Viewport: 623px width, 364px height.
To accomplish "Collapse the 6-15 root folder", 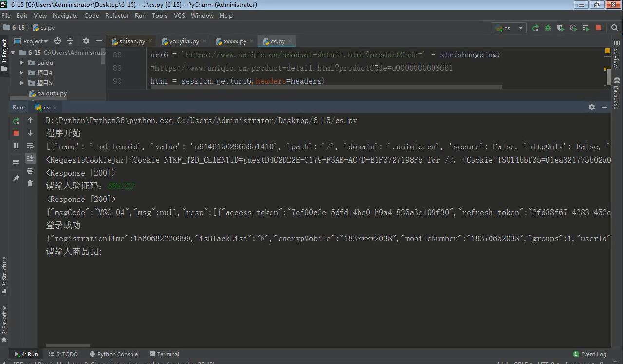I will pyautogui.click(x=13, y=52).
